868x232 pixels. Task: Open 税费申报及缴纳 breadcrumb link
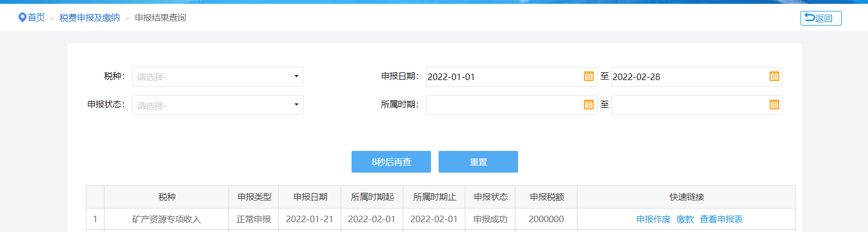point(90,17)
